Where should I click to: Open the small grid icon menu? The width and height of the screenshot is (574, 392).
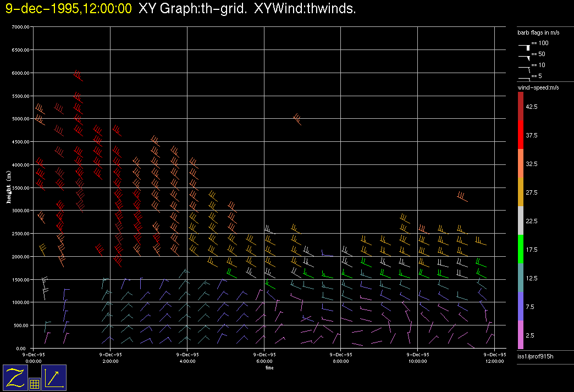(x=34, y=384)
